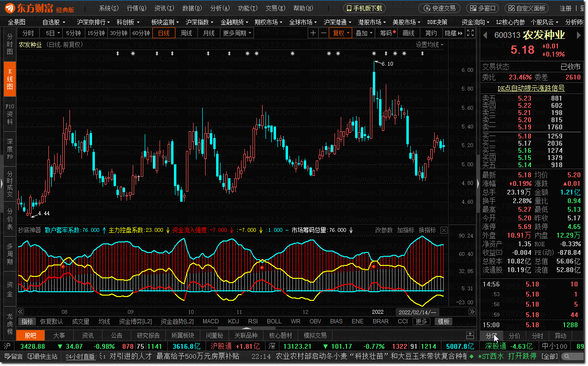588x366 pixels.
Task: Click the MACD indicator button
Action: (211, 321)
